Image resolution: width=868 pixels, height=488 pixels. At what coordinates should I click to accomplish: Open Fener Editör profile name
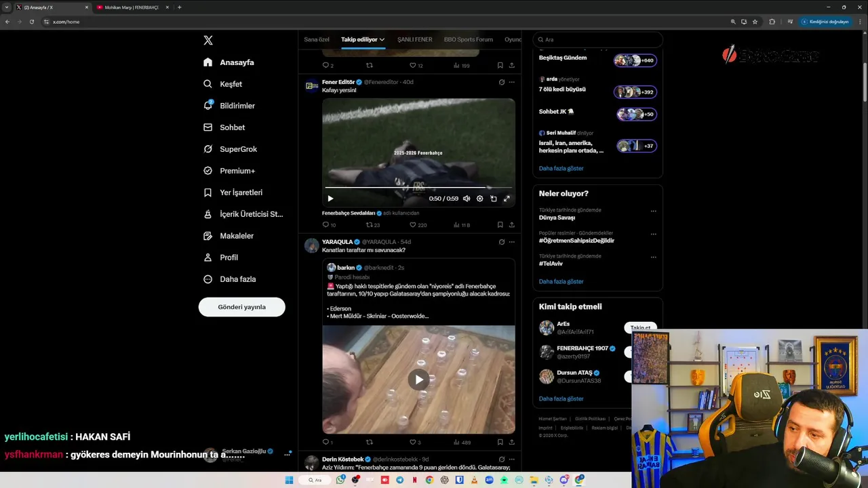pyautogui.click(x=338, y=82)
